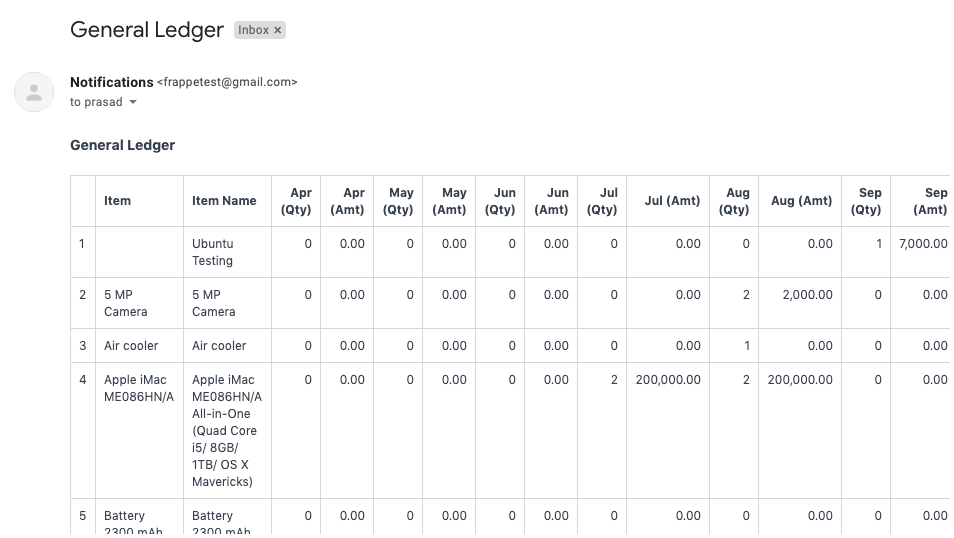Click the General Ledger email subject title
954x538 pixels.
[147, 30]
